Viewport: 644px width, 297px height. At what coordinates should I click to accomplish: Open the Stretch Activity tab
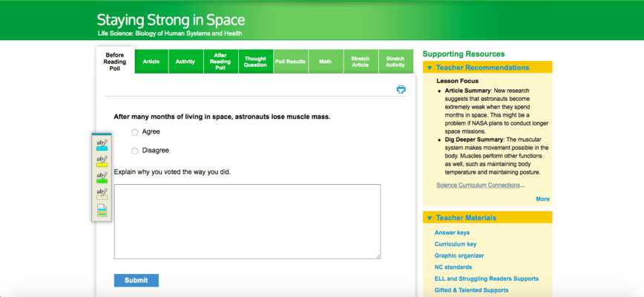pyautogui.click(x=395, y=62)
